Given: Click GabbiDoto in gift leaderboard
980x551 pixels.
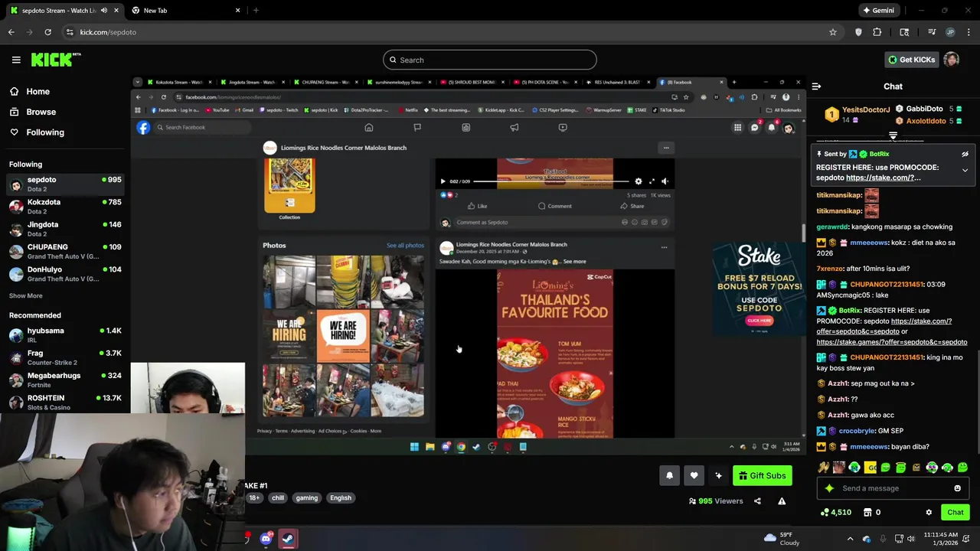Looking at the screenshot, I should [924, 109].
